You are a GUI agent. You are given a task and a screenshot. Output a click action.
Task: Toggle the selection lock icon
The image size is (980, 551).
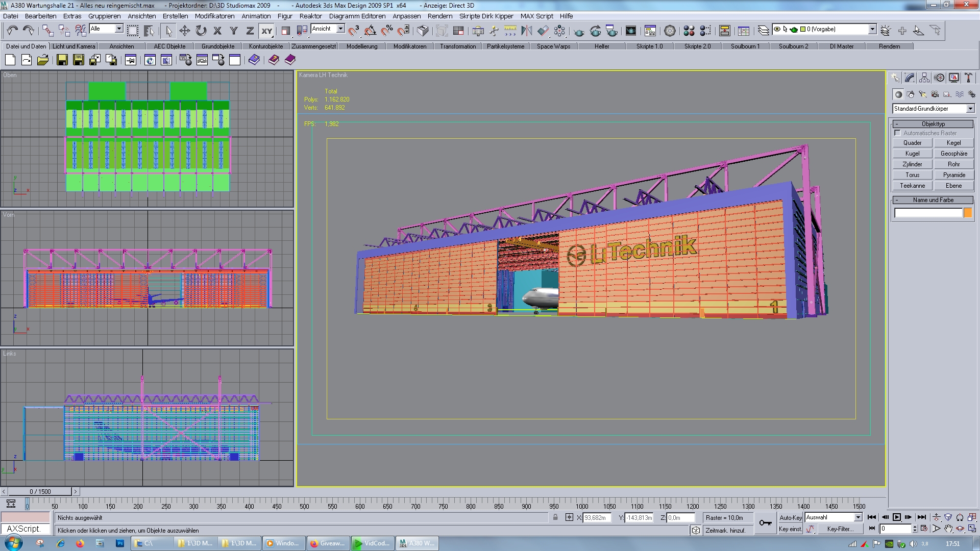point(555,517)
